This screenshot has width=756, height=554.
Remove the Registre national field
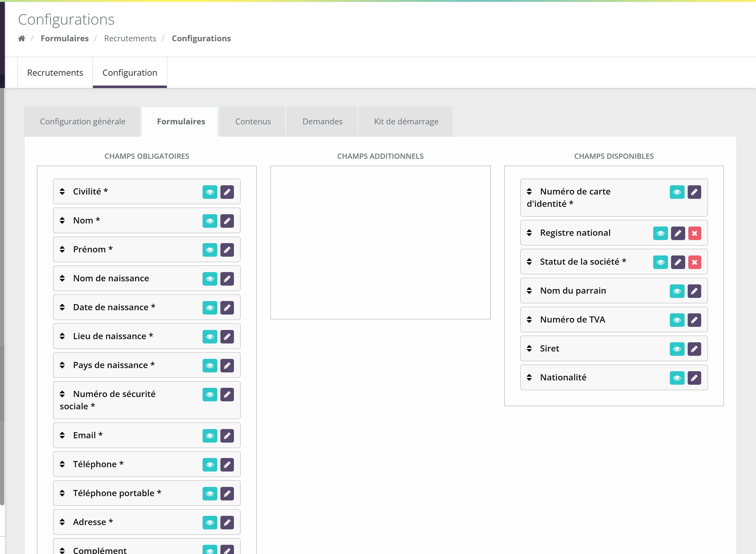pos(695,233)
